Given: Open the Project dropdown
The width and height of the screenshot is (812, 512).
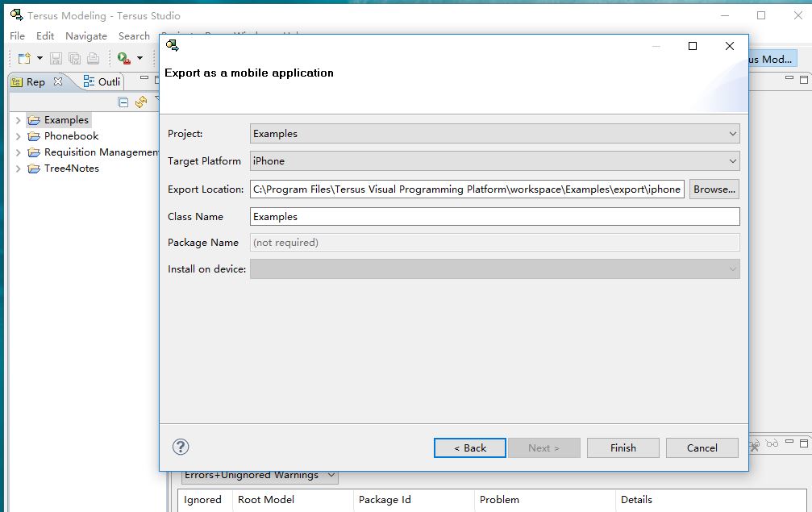Looking at the screenshot, I should click(x=494, y=134).
